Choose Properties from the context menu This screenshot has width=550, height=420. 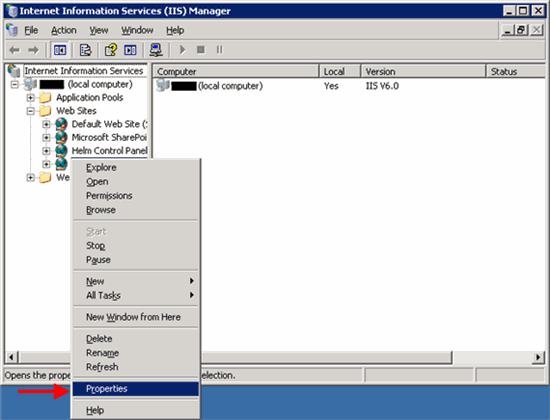pos(136,389)
